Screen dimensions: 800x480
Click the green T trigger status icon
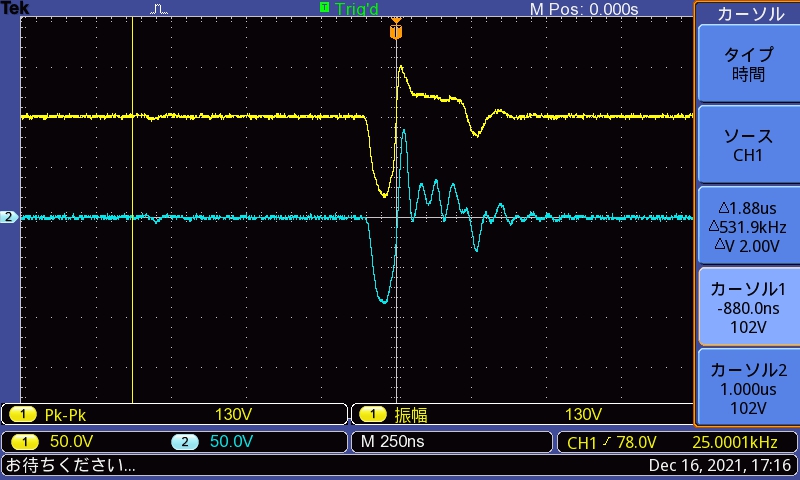324,7
